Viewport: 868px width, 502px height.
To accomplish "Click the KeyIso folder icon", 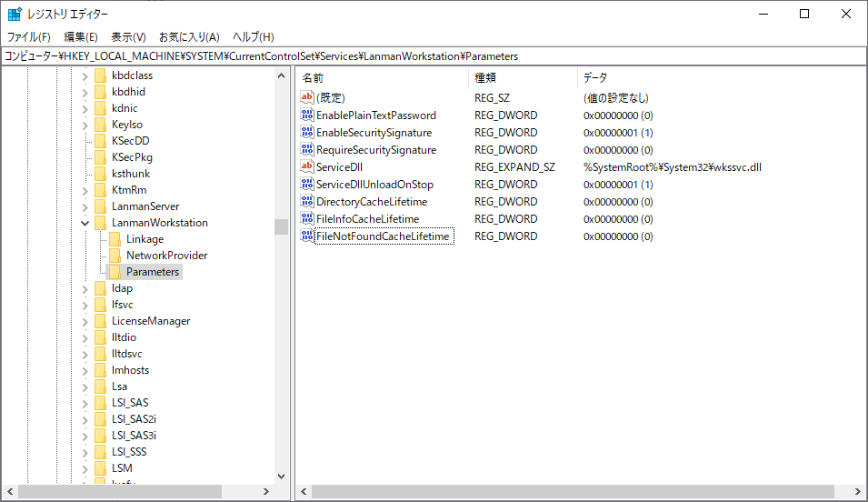I will pos(100,124).
